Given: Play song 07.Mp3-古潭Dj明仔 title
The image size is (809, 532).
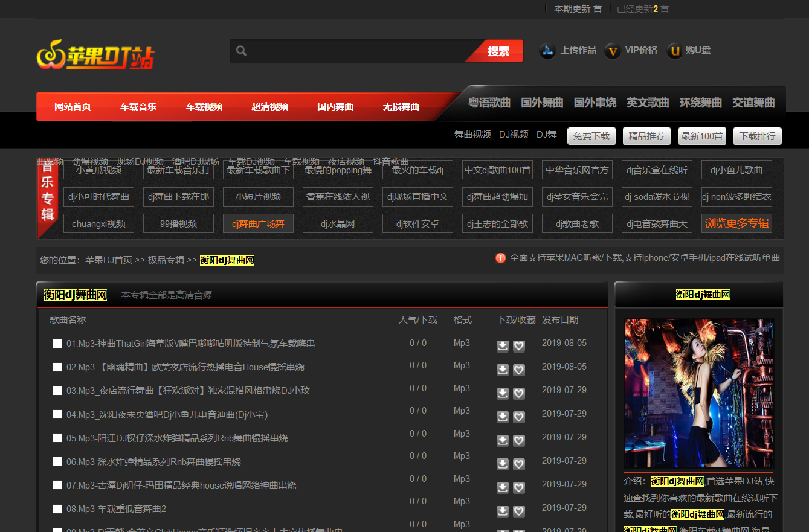Looking at the screenshot, I should tap(181, 485).
